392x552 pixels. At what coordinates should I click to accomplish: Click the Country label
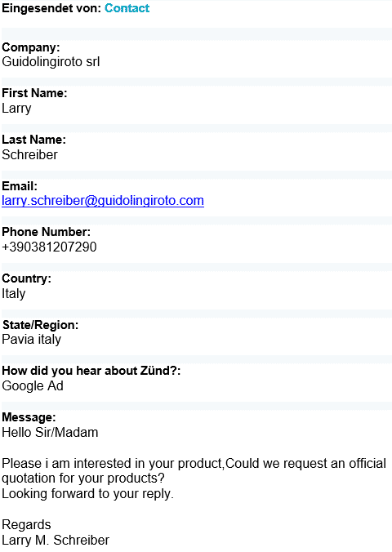pos(26,278)
